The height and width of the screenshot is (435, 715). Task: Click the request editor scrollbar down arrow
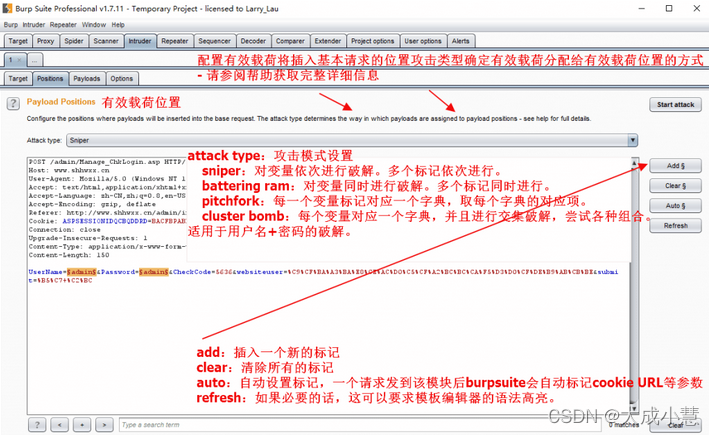tap(634, 409)
